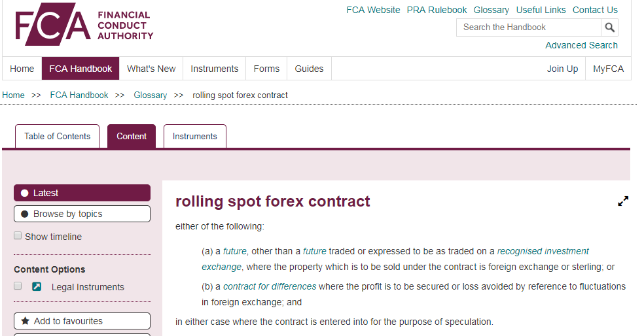This screenshot has height=336, width=644.
Task: Click the Search the Handbook field
Action: [528, 27]
